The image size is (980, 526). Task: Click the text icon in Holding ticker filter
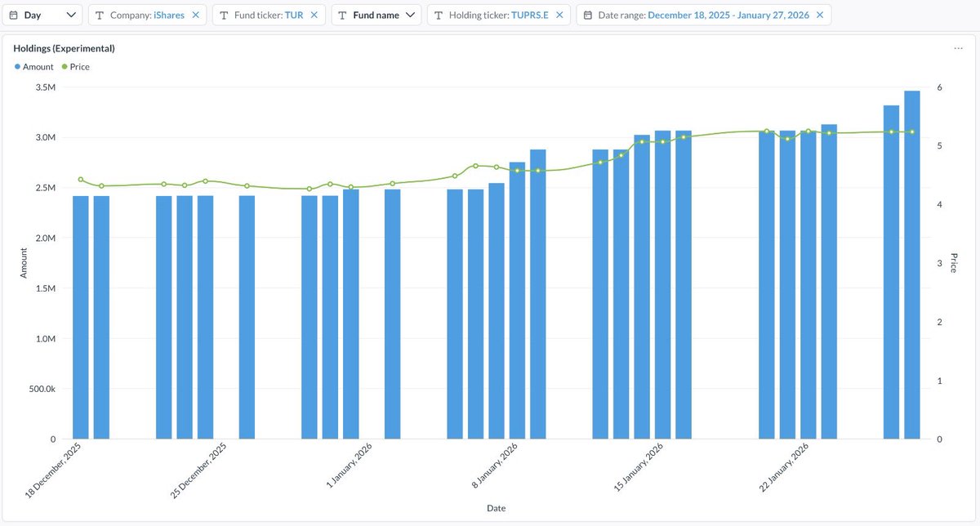coord(439,15)
